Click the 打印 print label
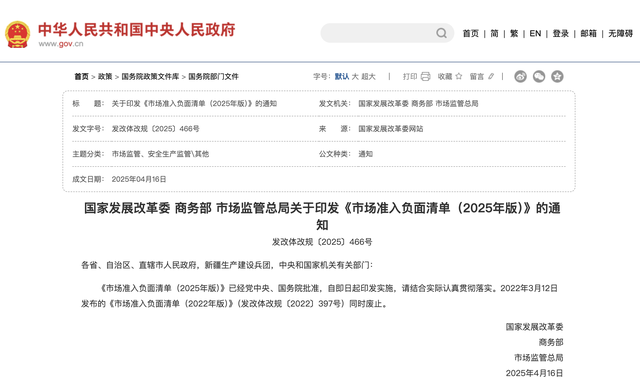Screen dimensions: 640x384 [x=410, y=76]
